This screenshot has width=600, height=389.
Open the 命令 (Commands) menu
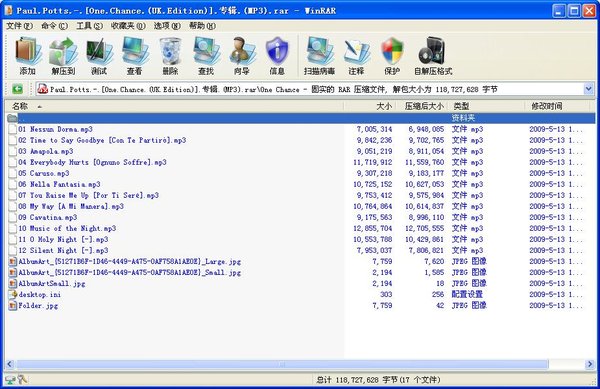(54, 26)
